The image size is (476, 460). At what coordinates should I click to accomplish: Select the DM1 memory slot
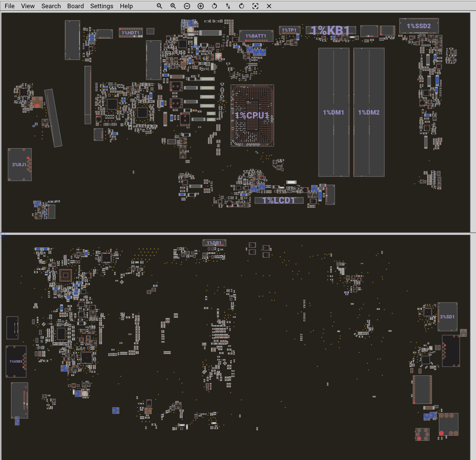point(333,112)
